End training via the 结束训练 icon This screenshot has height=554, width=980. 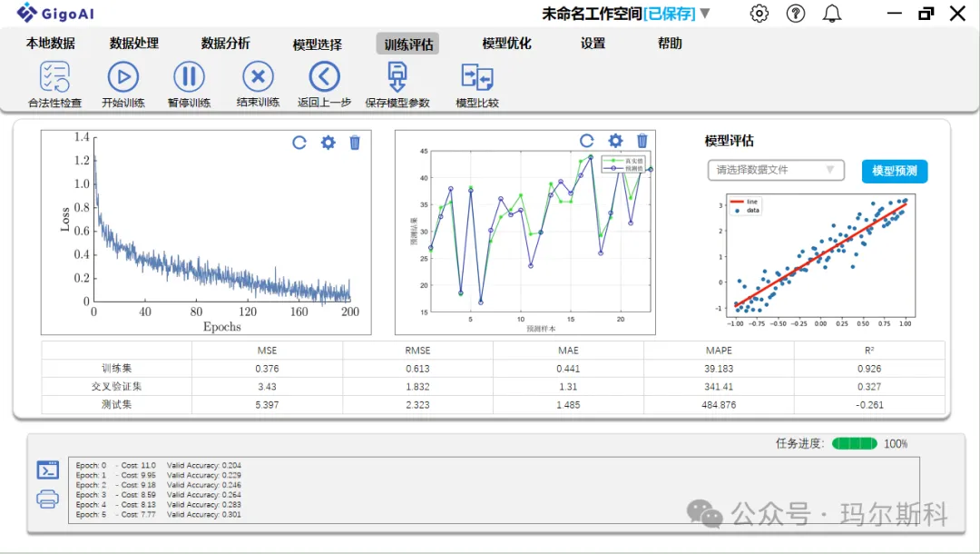[258, 77]
